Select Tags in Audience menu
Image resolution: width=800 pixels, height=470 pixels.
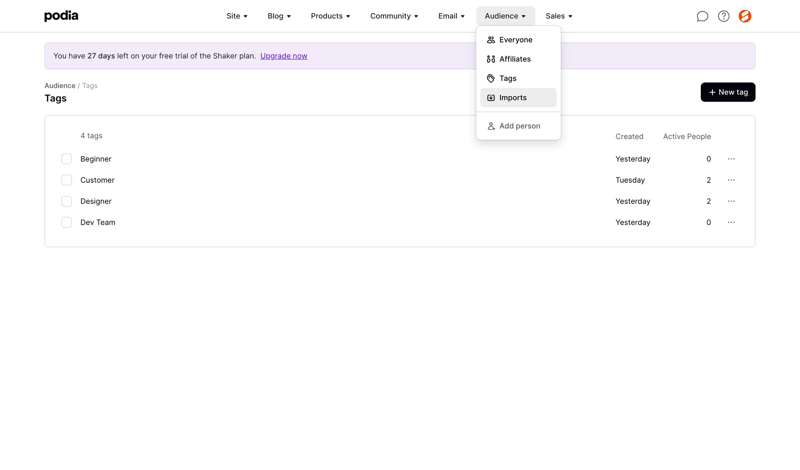518,79
